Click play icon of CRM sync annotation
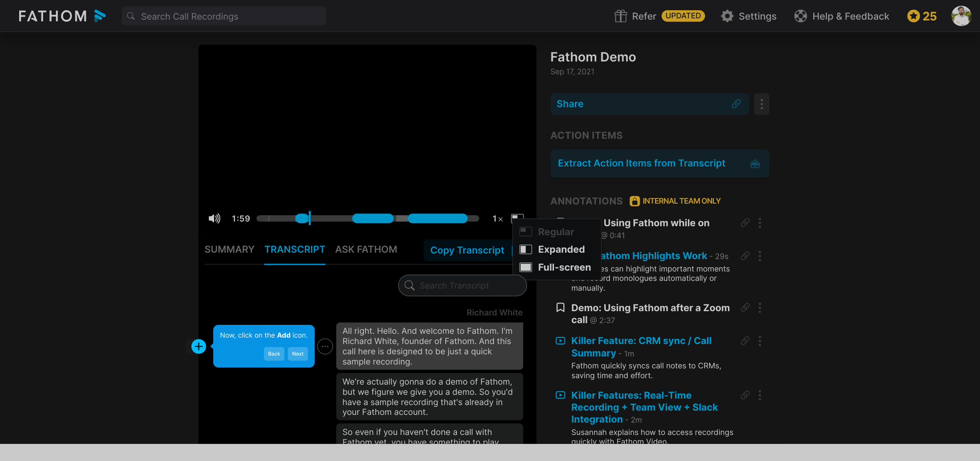The image size is (980, 461). click(560, 341)
